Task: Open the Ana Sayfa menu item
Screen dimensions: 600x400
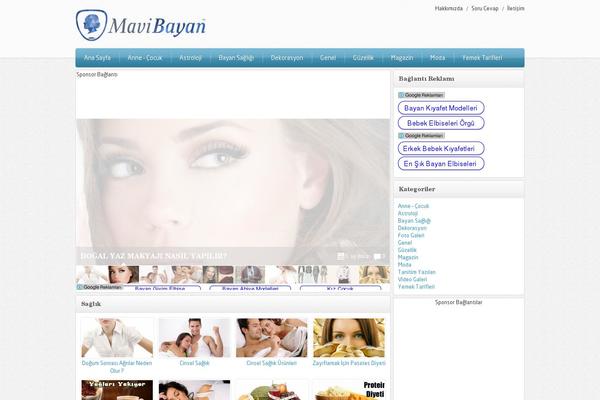Action: (98, 58)
